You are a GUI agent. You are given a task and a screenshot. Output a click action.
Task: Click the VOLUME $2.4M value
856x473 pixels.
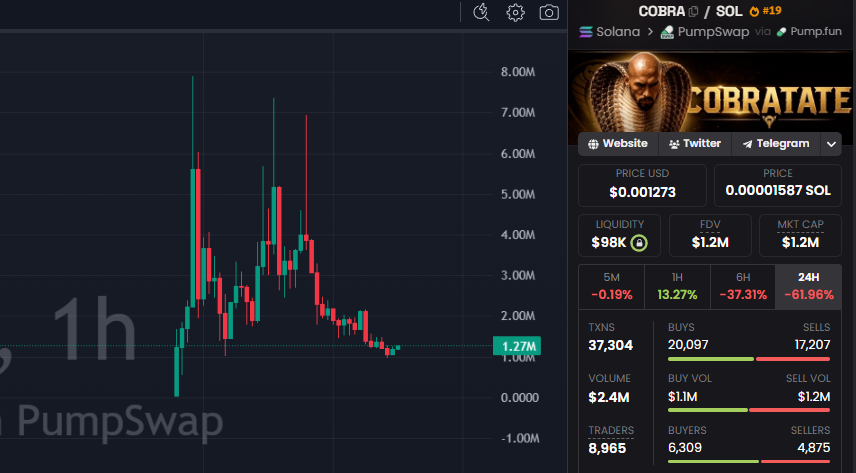pos(609,397)
